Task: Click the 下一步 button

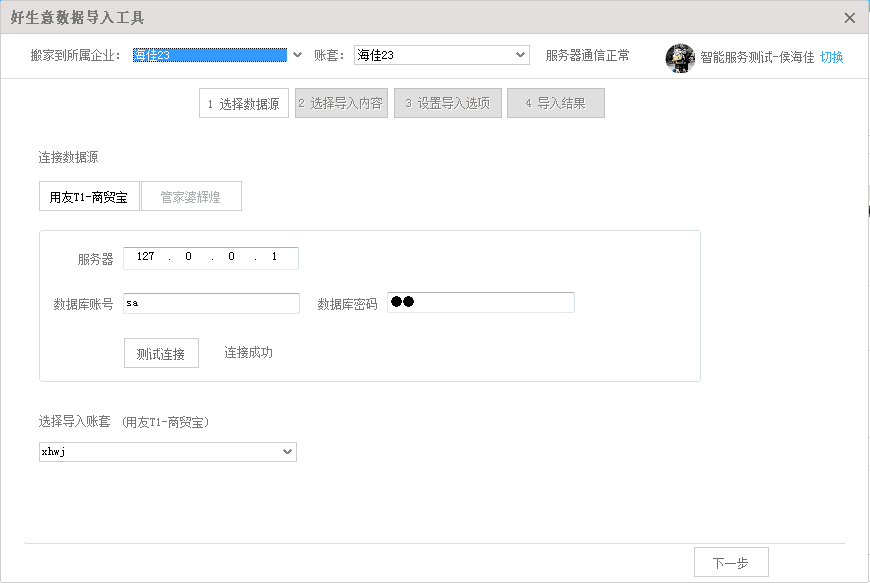Action: click(731, 562)
